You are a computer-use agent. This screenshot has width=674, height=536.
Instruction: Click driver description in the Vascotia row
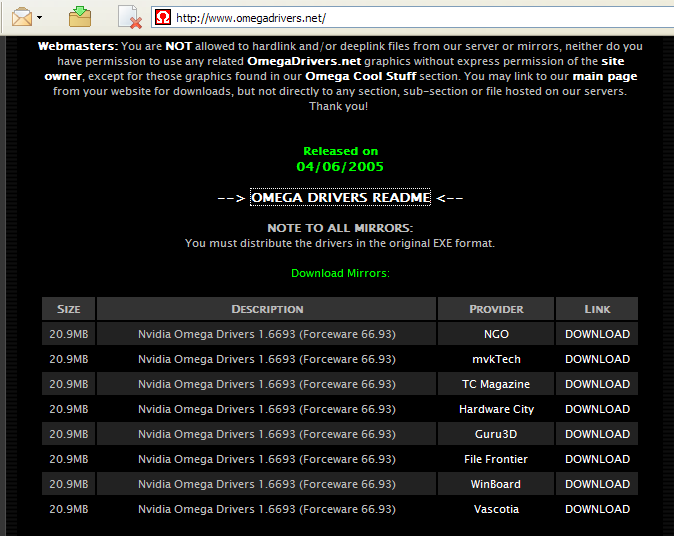(x=267, y=509)
